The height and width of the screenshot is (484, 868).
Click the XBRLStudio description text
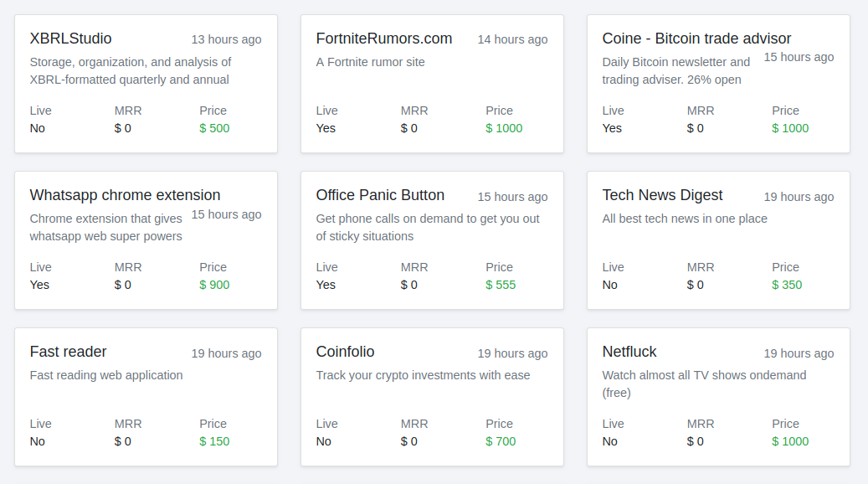click(x=130, y=71)
